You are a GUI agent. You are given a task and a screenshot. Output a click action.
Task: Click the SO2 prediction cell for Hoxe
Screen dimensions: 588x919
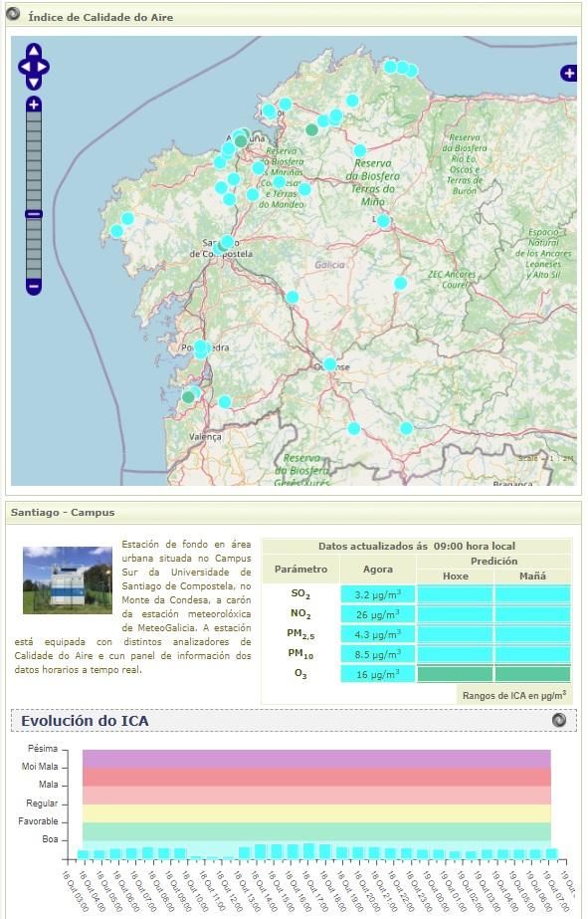point(455,594)
